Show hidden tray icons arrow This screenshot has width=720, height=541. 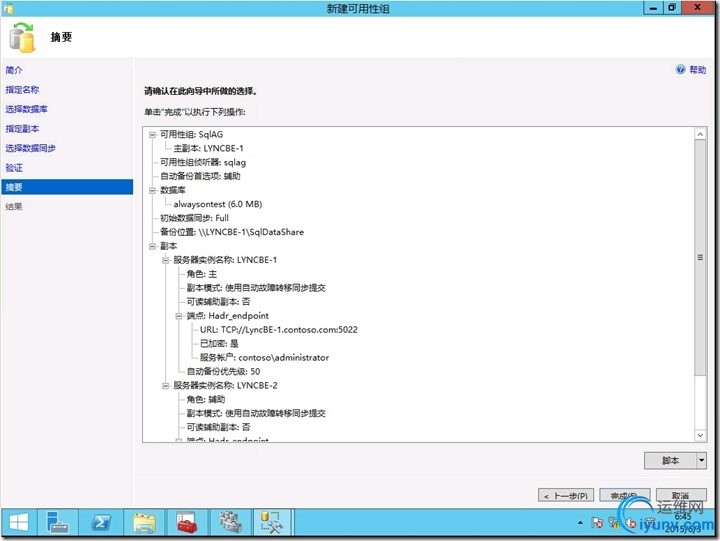click(580, 523)
